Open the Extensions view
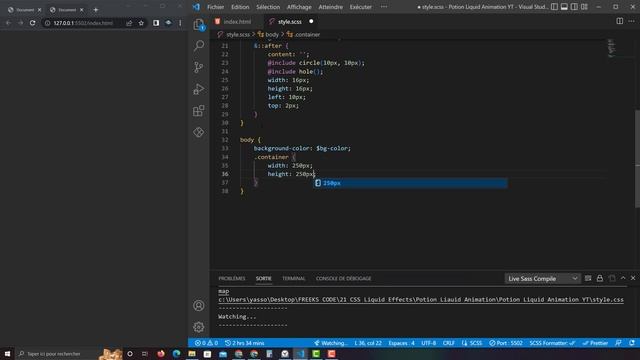This screenshot has width=640, height=360. click(199, 111)
